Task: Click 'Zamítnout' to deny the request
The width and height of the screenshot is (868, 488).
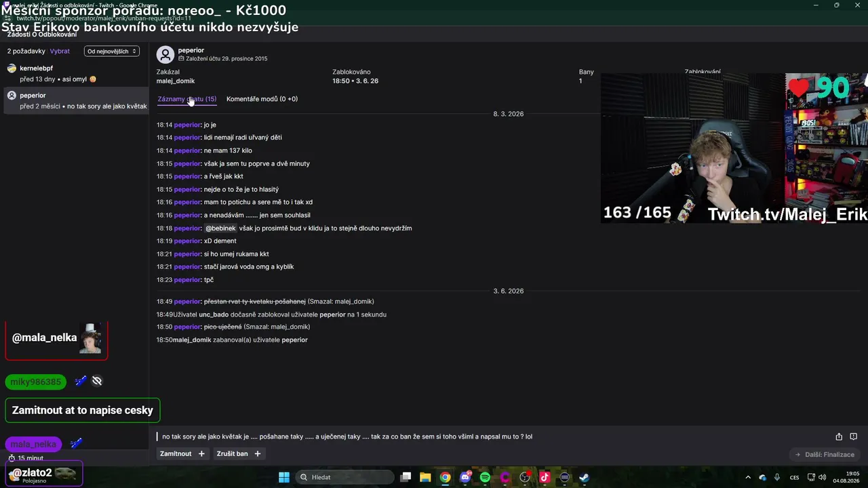Action: (x=182, y=453)
